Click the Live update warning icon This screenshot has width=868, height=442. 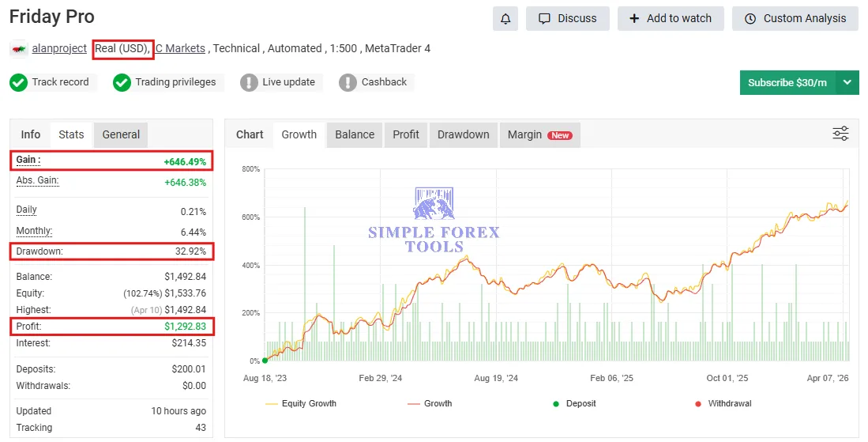point(249,82)
